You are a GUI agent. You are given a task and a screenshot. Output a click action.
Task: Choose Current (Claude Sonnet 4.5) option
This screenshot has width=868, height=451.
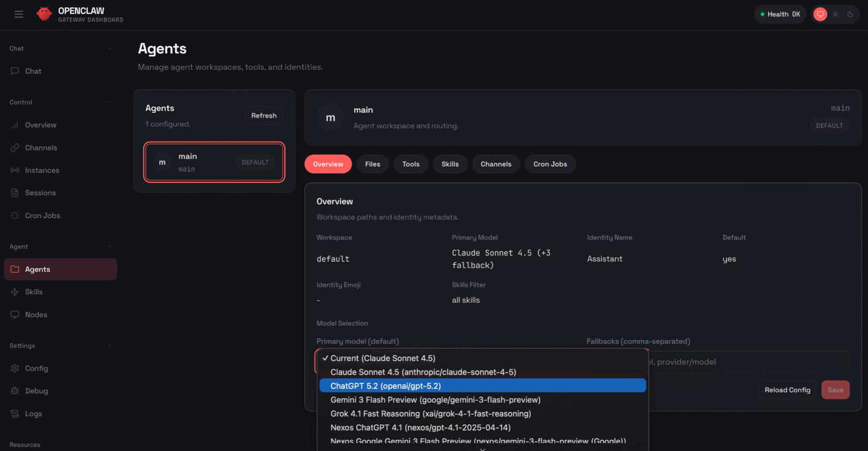click(x=483, y=358)
